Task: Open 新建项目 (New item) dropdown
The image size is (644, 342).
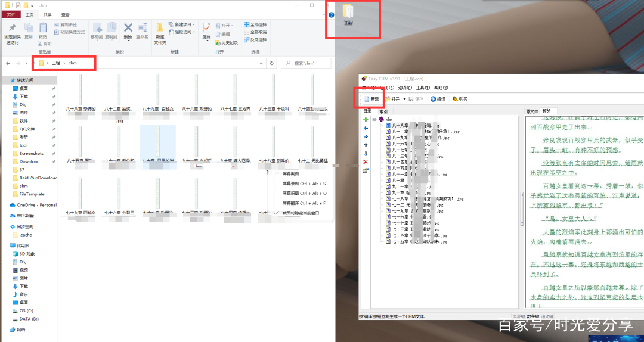Action: (x=182, y=24)
